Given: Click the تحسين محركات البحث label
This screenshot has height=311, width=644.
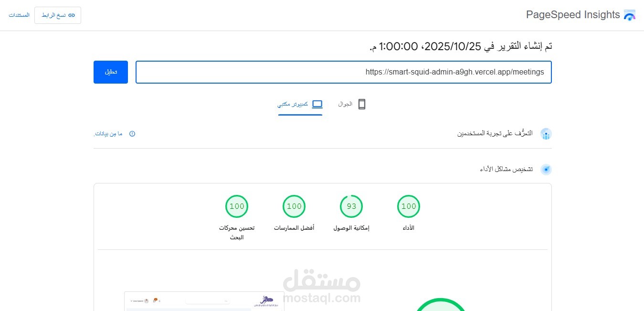Looking at the screenshot, I should click(x=237, y=233).
